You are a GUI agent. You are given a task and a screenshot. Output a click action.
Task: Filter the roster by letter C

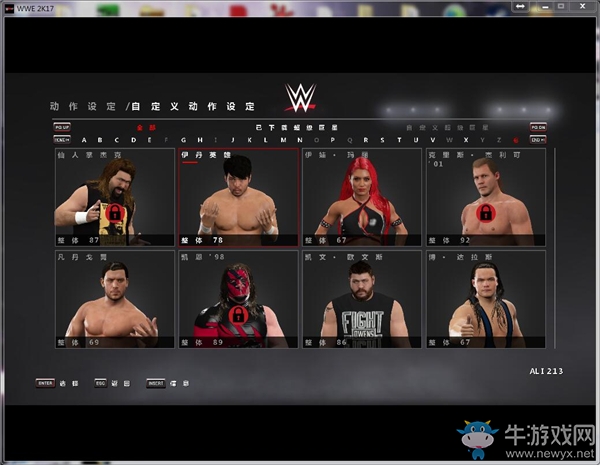[x=116, y=140]
